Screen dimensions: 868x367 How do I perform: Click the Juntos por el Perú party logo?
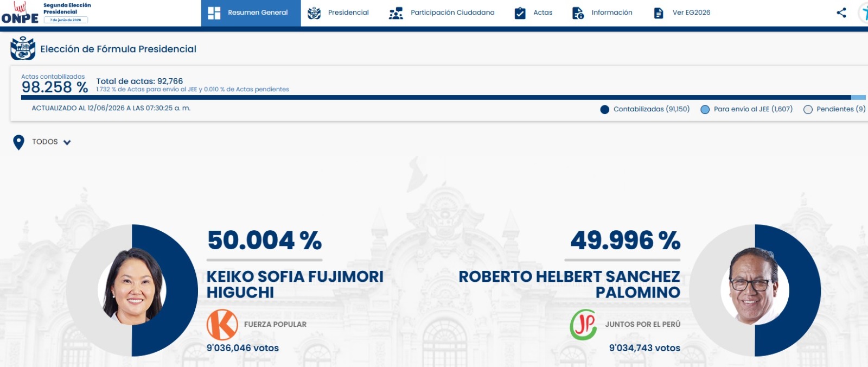click(583, 325)
